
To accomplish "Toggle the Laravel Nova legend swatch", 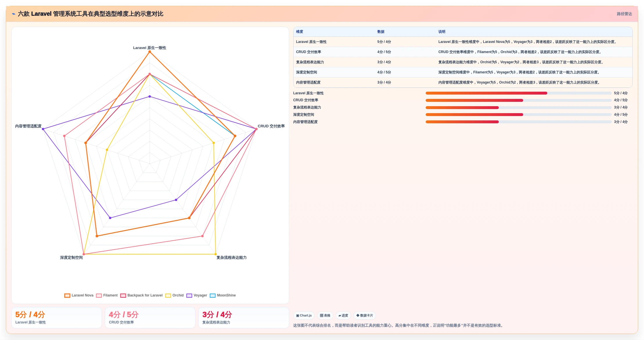I will pos(67,295).
